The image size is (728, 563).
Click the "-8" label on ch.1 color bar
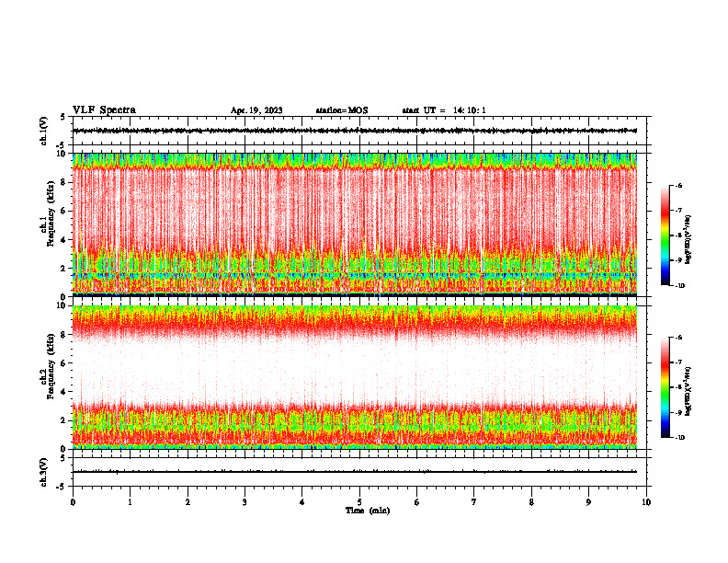click(x=678, y=236)
